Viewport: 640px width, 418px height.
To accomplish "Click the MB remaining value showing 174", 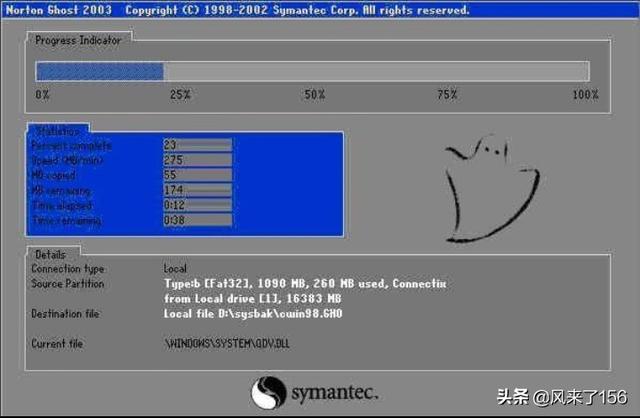I will point(197,189).
